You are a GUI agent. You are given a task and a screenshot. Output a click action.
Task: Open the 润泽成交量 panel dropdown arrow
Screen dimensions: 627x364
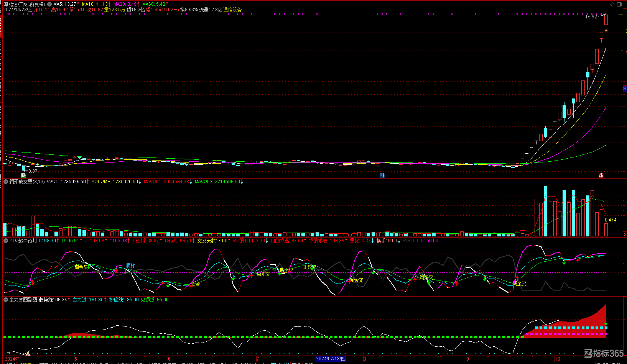click(6, 182)
